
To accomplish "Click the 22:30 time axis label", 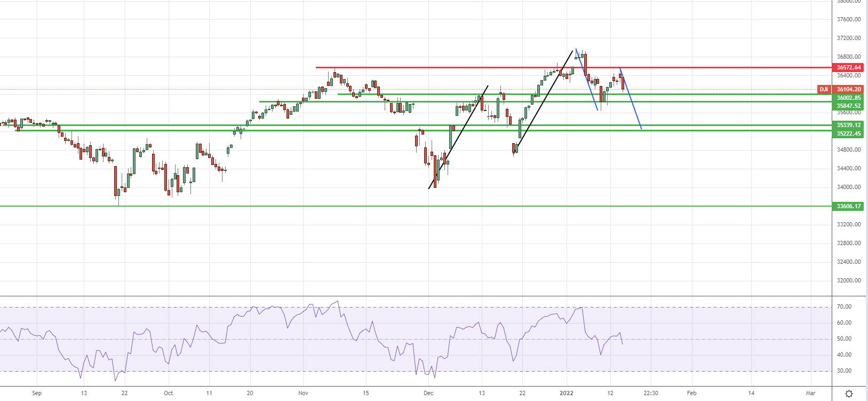I will click(x=651, y=393).
